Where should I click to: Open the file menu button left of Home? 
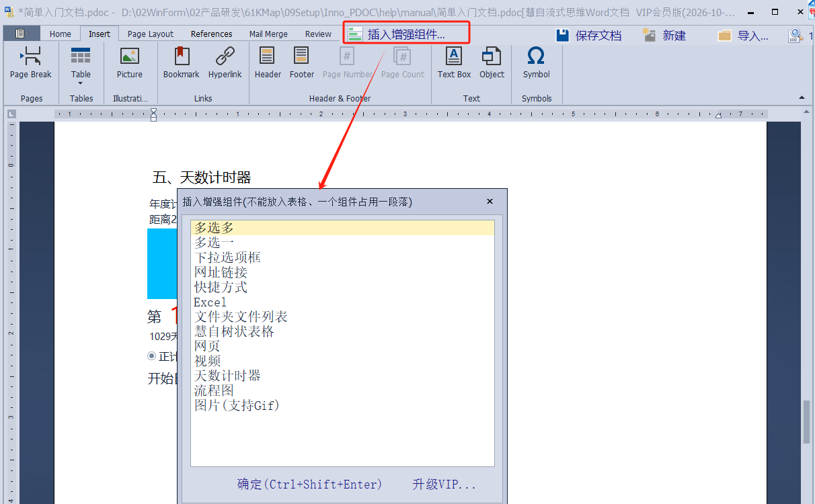pos(22,34)
